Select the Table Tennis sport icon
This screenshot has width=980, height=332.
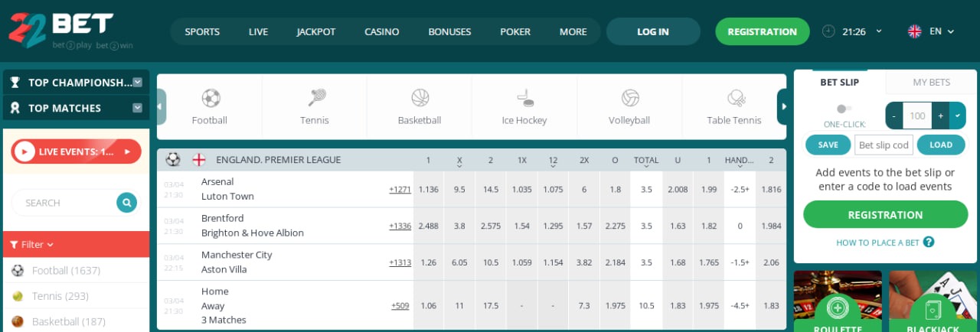pos(735,98)
